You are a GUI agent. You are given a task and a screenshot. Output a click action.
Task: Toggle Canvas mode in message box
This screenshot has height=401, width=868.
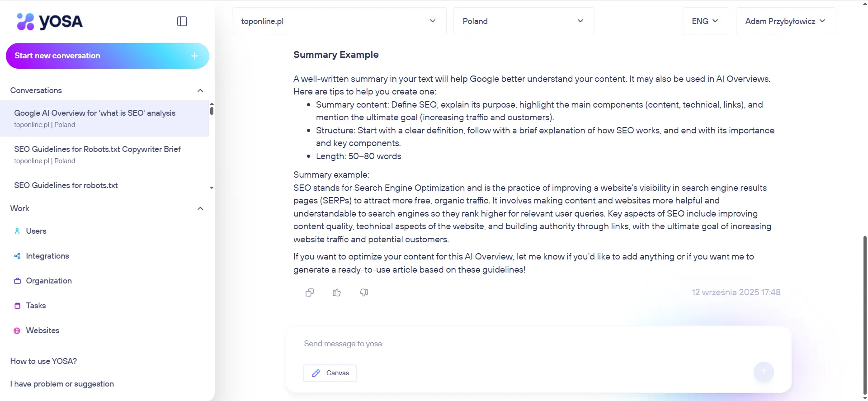click(330, 373)
